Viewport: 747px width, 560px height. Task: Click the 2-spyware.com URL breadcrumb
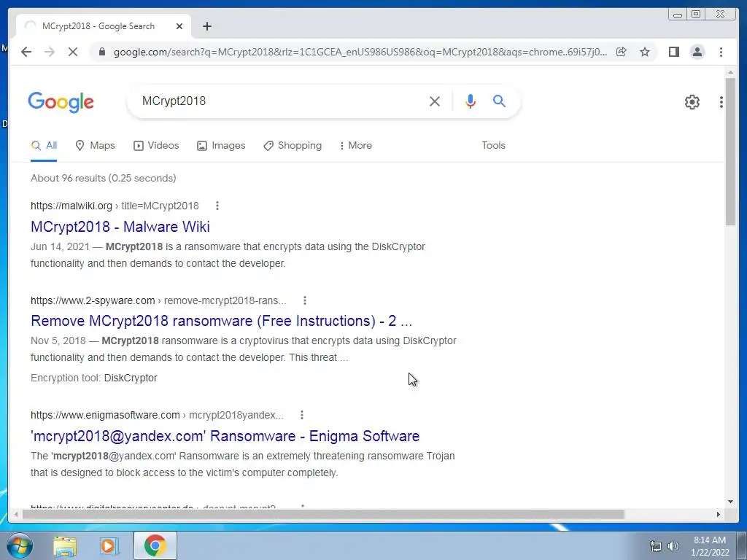pyautogui.click(x=158, y=300)
